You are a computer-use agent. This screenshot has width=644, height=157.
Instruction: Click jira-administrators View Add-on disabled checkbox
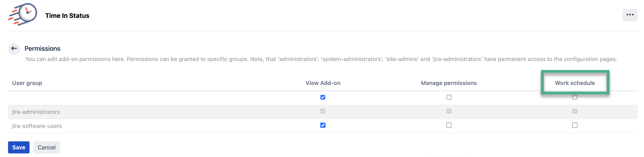pos(323,111)
